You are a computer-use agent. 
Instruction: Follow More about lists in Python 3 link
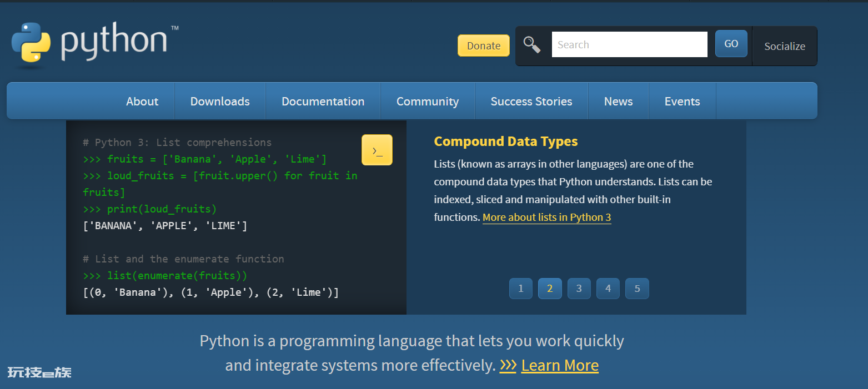pyautogui.click(x=547, y=217)
